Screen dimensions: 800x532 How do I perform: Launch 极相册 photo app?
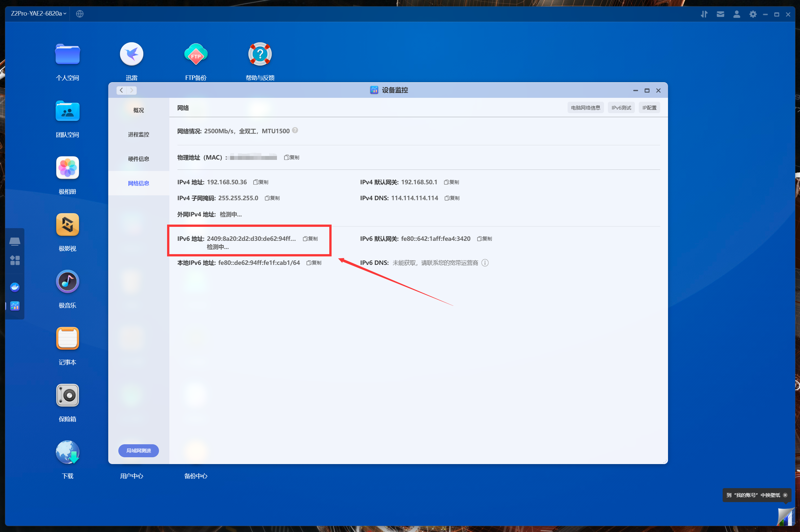pos(68,168)
